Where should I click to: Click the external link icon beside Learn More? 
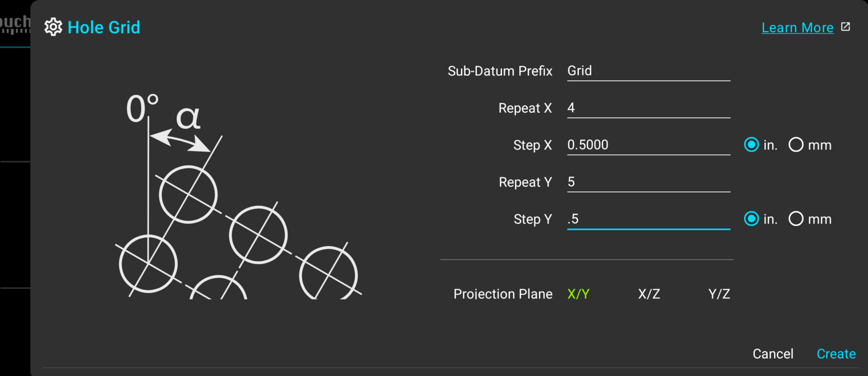point(846,27)
